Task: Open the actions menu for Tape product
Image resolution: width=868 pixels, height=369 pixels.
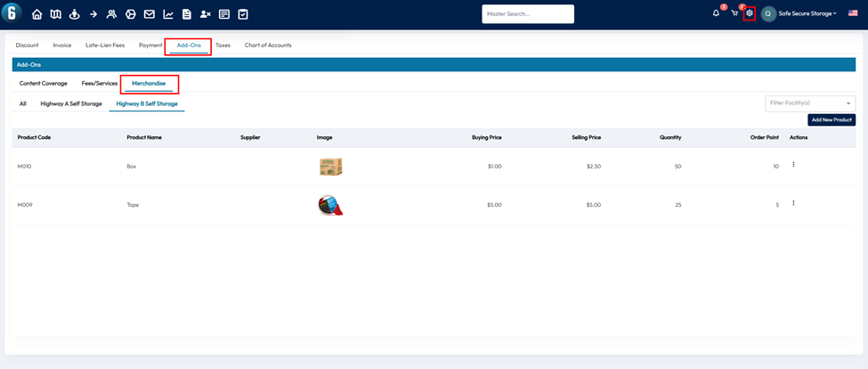Action: (x=793, y=203)
